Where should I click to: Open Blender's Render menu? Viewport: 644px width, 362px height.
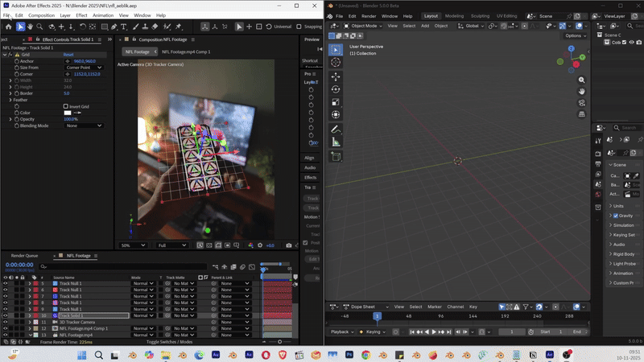pyautogui.click(x=369, y=16)
